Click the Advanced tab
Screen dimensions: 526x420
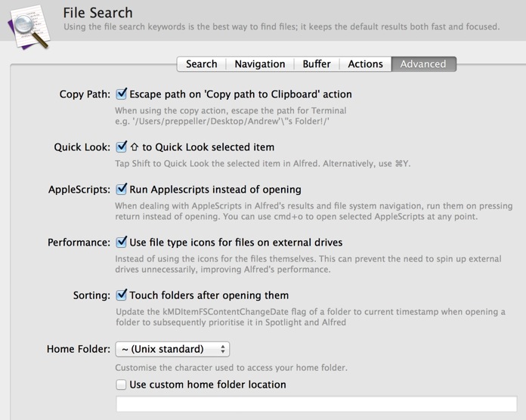click(x=424, y=63)
